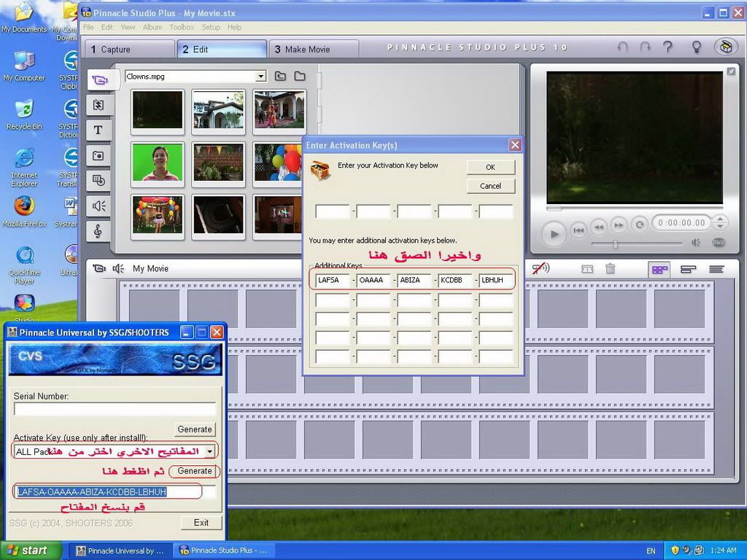Screen dimensions: 747x560
Task: Mute the player speaker icon
Action: [695, 243]
